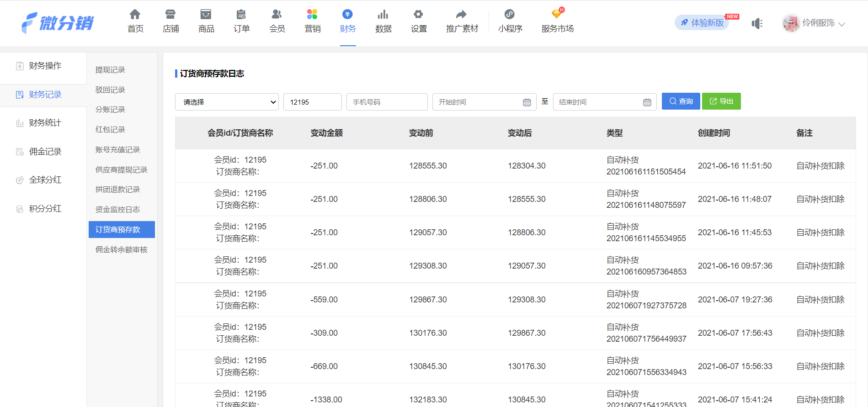
Task: Open 提现记录 submenu item
Action: [x=110, y=70]
